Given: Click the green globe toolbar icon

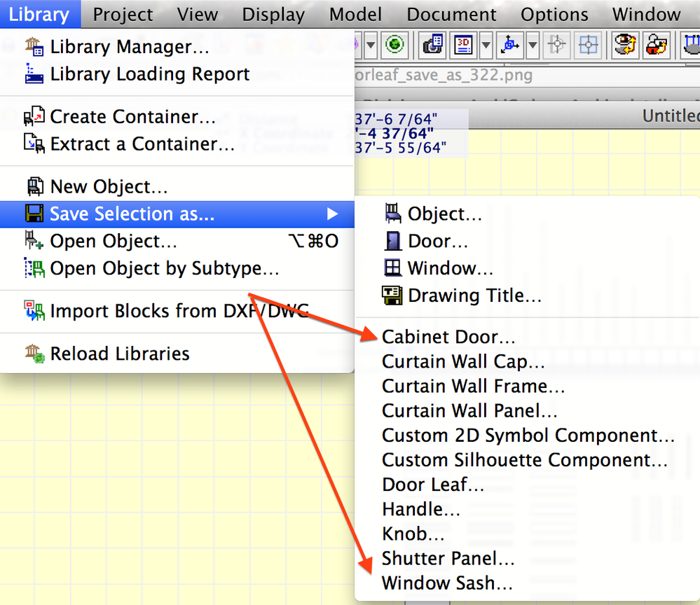Looking at the screenshot, I should point(396,46).
